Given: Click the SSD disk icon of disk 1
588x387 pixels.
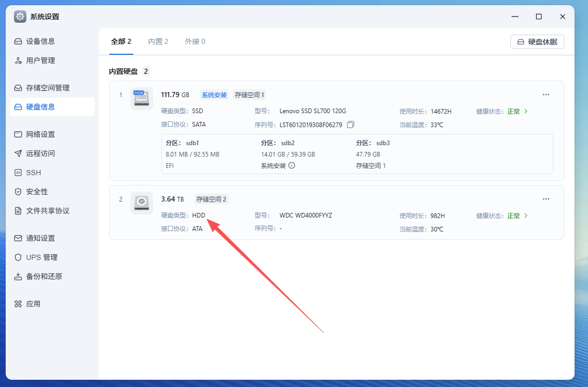Looking at the screenshot, I should point(141,99).
